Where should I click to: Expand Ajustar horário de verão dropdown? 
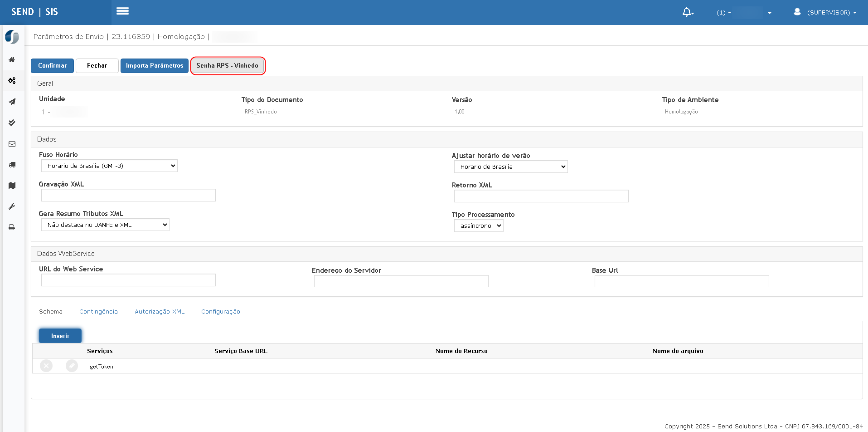tap(511, 167)
